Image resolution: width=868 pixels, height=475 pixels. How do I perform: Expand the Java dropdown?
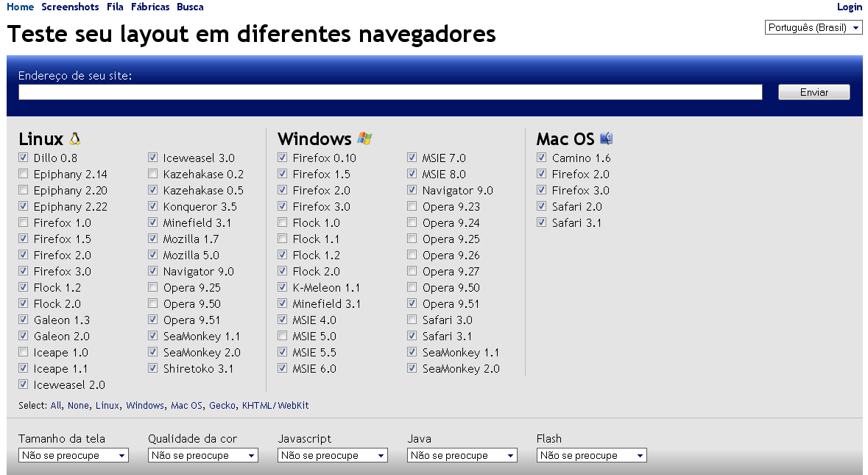[462, 455]
